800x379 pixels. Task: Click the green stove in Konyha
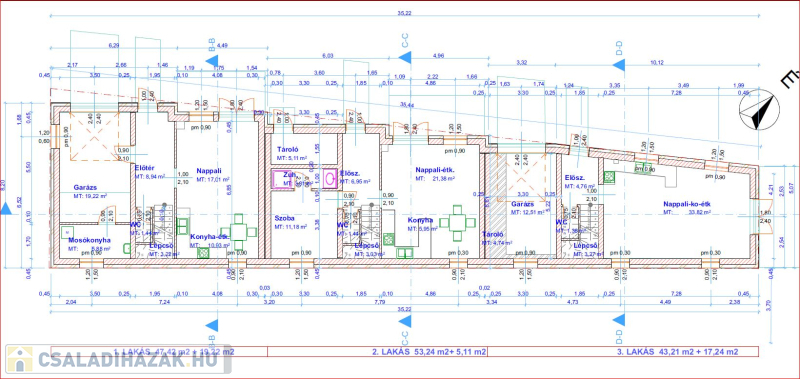[x=389, y=239]
